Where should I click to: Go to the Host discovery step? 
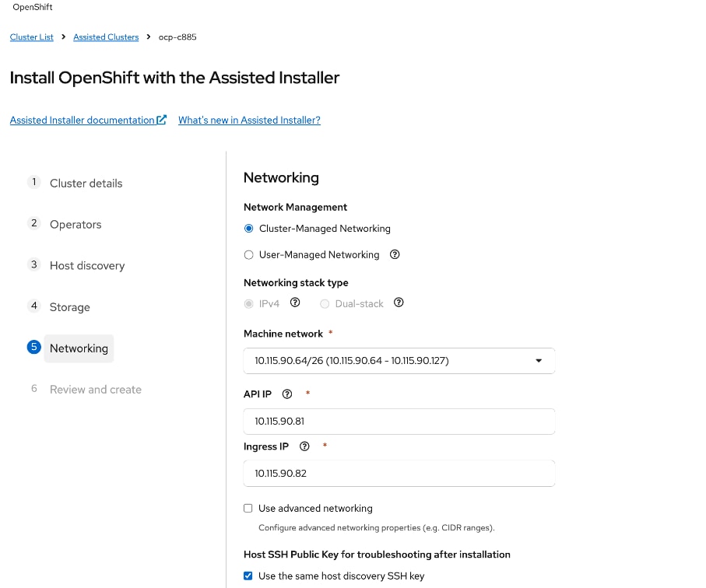tap(86, 265)
